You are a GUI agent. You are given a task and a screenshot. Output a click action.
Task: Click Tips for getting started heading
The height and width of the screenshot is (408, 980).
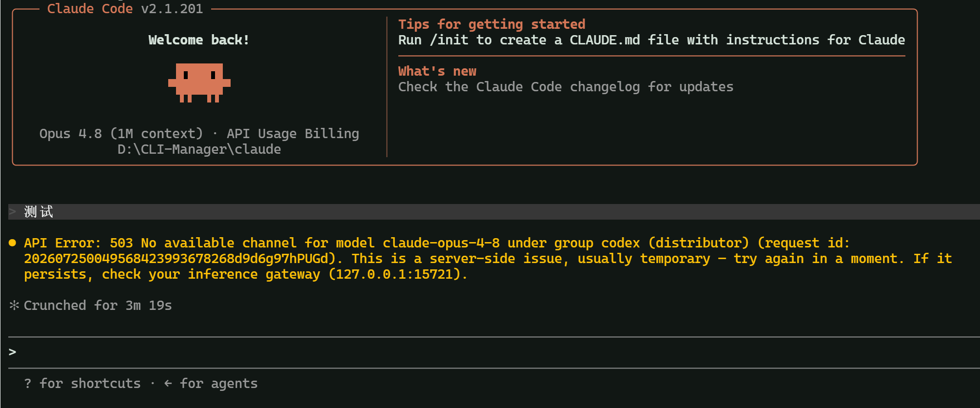[491, 24]
